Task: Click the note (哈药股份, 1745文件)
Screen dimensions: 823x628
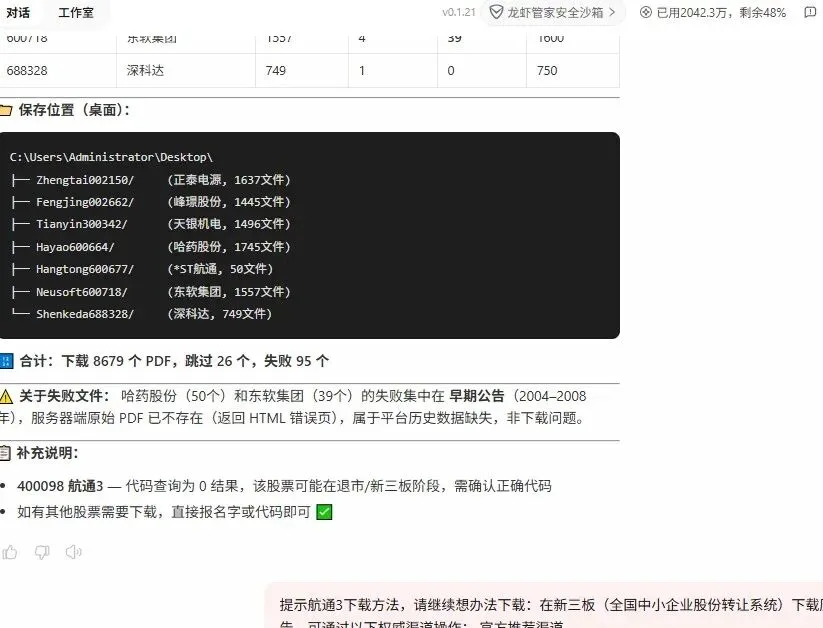Action: tap(229, 247)
